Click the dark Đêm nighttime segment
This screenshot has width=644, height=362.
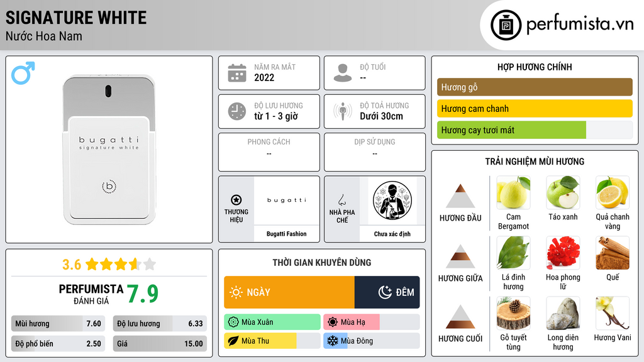[x=387, y=292]
